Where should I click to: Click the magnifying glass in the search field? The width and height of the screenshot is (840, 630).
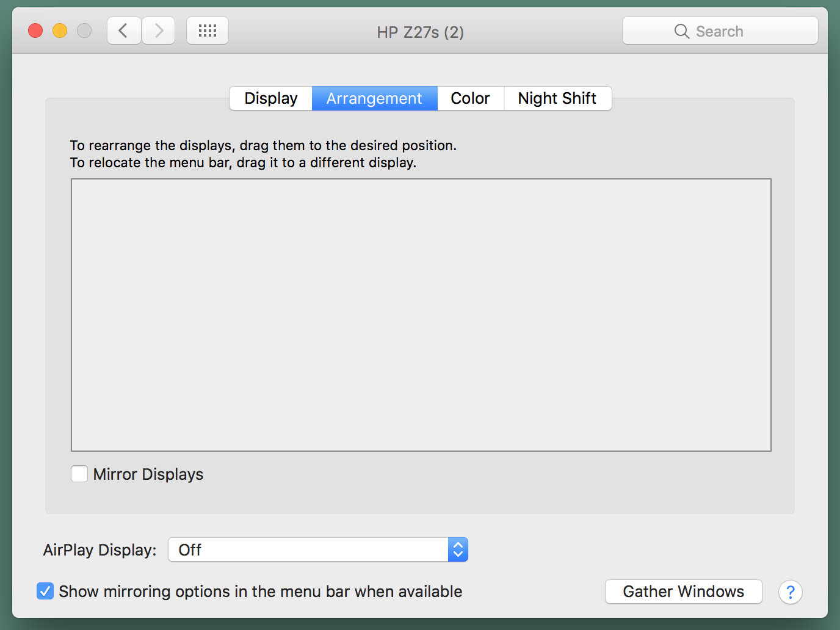tap(682, 31)
